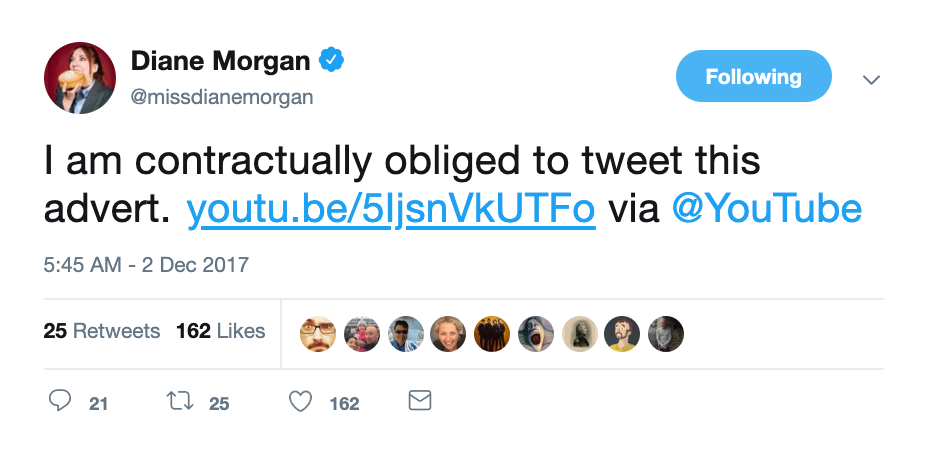Open avatar of smiling blonde woman

pos(448,333)
